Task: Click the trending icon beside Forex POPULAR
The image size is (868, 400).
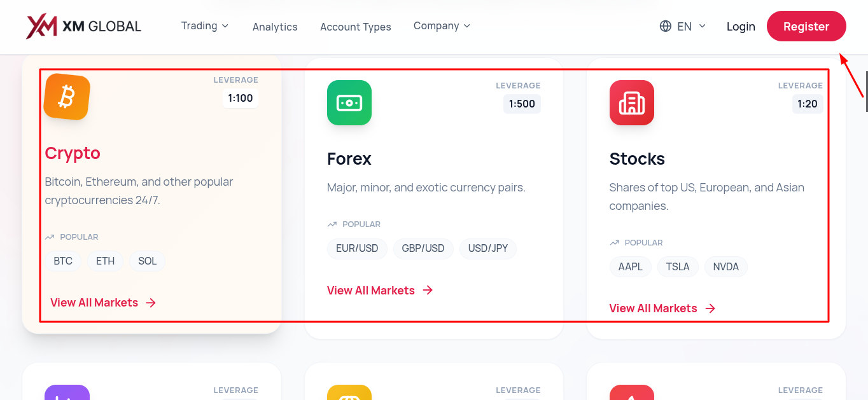Action: tap(332, 224)
